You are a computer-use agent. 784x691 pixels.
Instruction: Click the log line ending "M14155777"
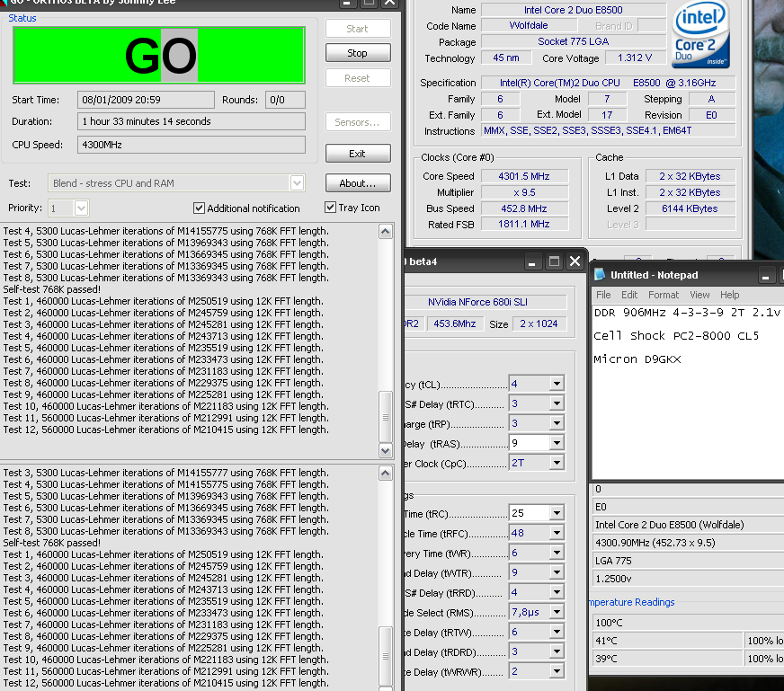click(166, 473)
